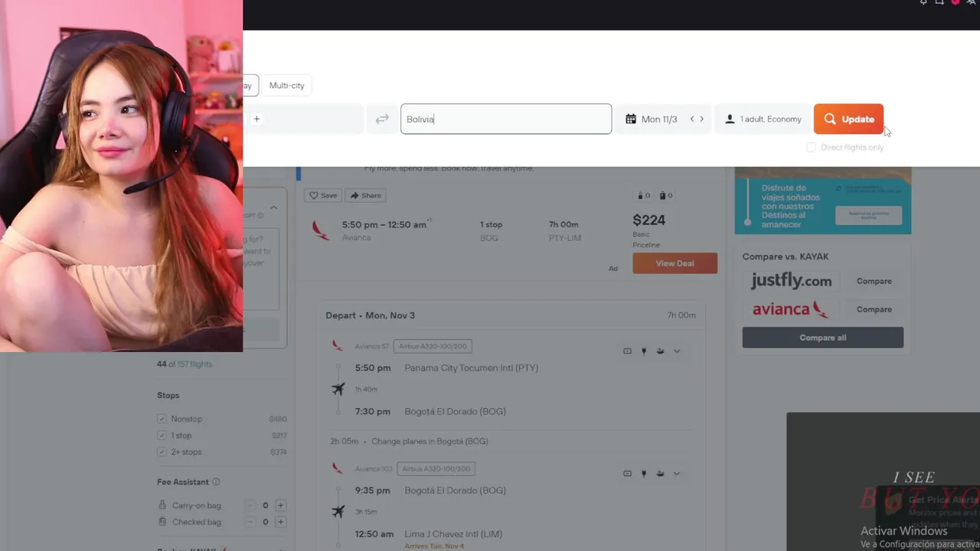Click the avianca logo in compare panel

[x=790, y=309]
